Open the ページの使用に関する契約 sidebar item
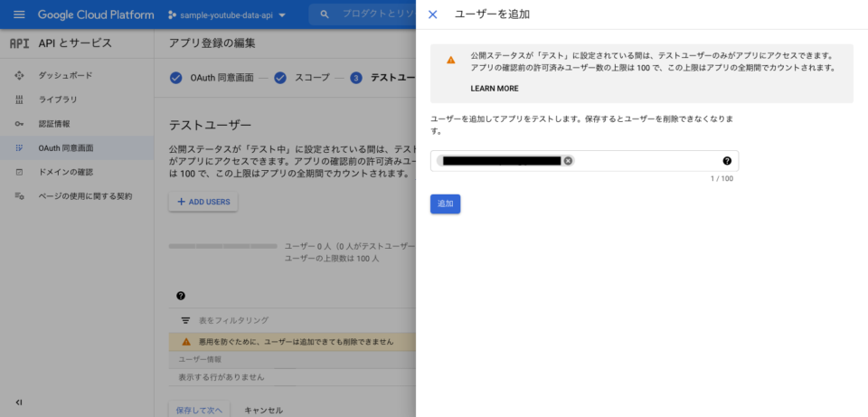The height and width of the screenshot is (417, 868). coord(77,196)
